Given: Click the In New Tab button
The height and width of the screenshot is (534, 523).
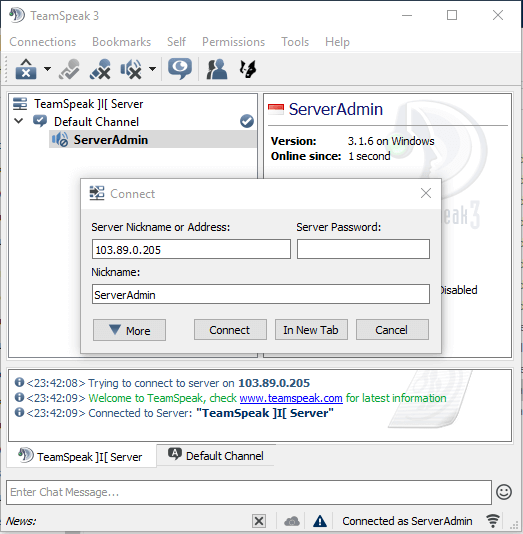Looking at the screenshot, I should point(311,330).
